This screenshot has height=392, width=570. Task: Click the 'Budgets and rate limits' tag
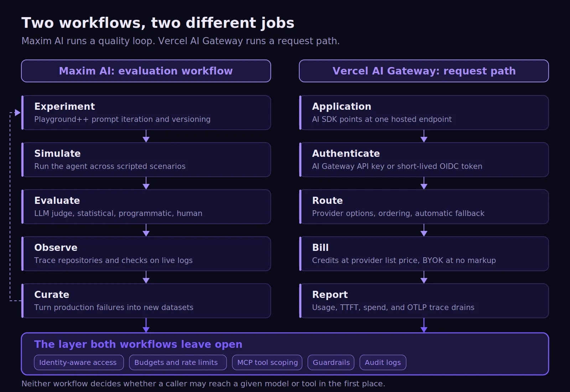pos(178,362)
